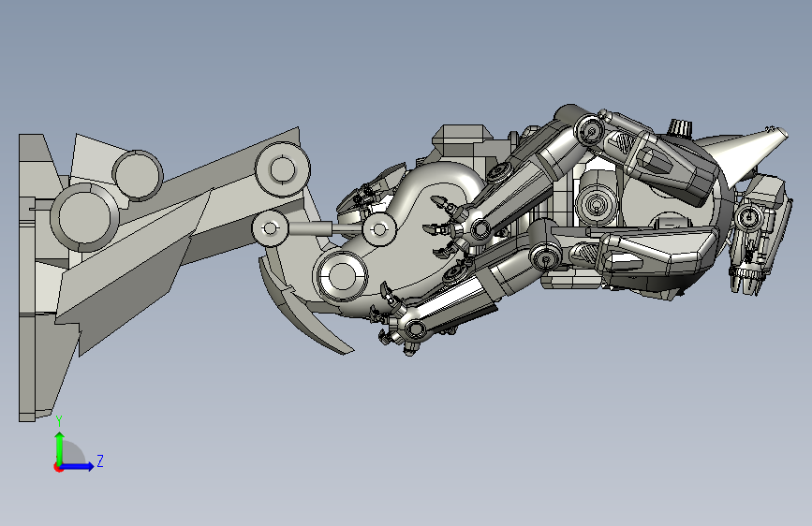This screenshot has height=526, width=812.
Task: Click the red X axis origin ball
Action: pos(57,467)
